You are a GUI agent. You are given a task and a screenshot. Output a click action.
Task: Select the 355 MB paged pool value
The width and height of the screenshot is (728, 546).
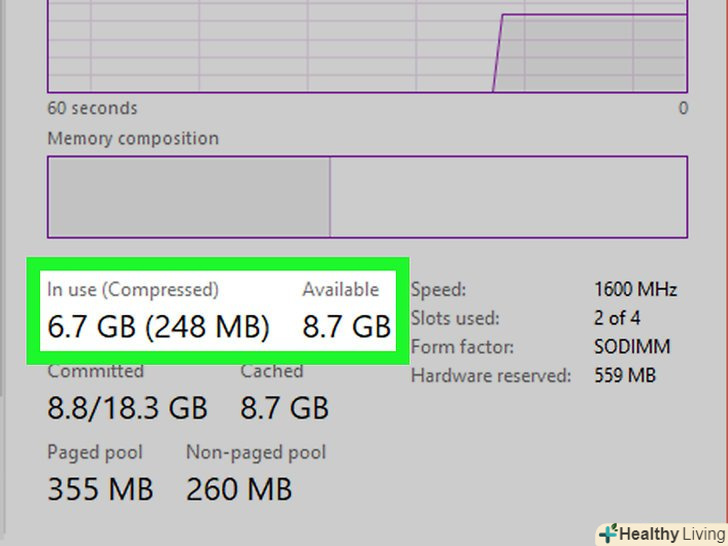(x=100, y=489)
